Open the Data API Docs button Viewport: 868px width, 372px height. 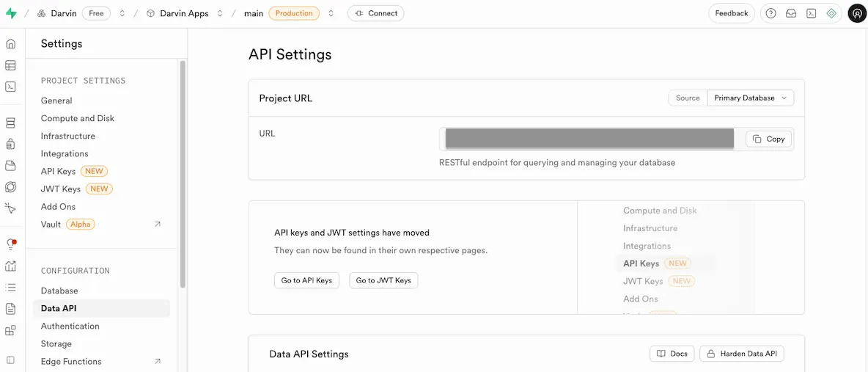coord(672,354)
